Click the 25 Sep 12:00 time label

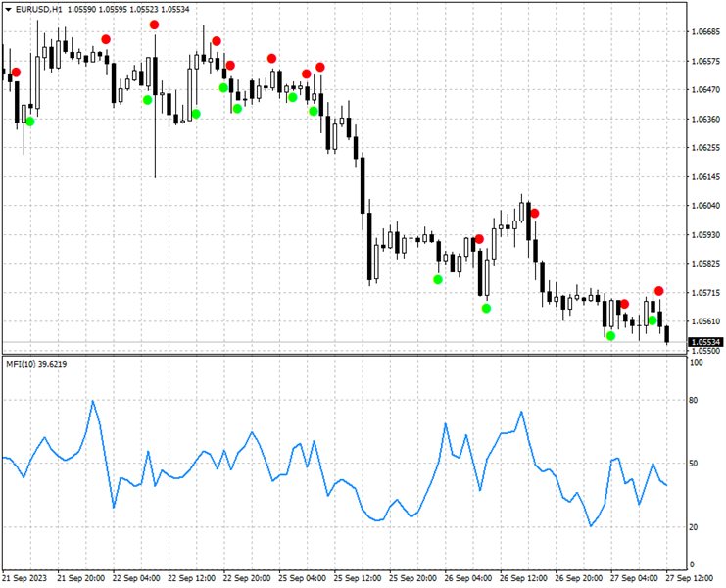pos(358,579)
